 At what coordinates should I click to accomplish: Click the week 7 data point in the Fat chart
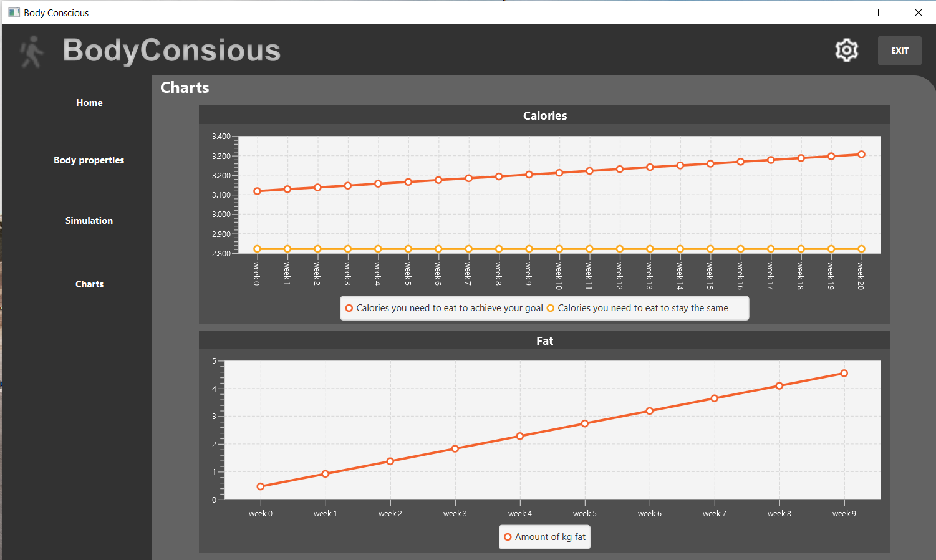715,398
